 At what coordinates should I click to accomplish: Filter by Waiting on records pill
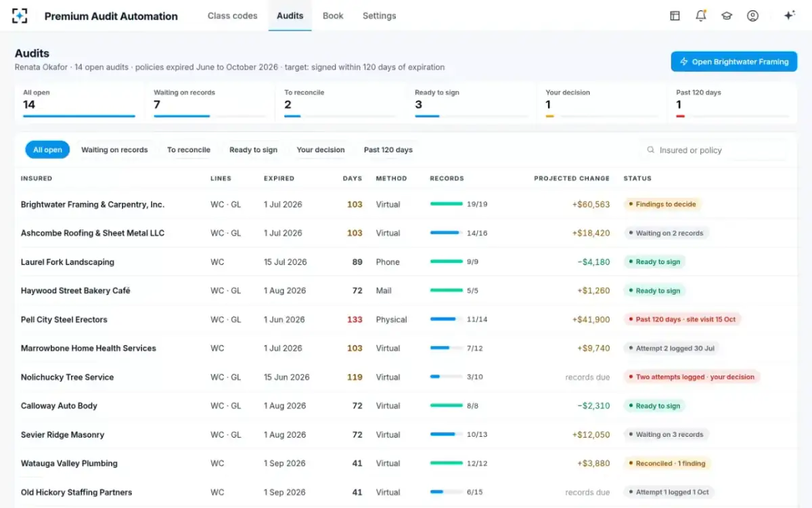click(114, 150)
